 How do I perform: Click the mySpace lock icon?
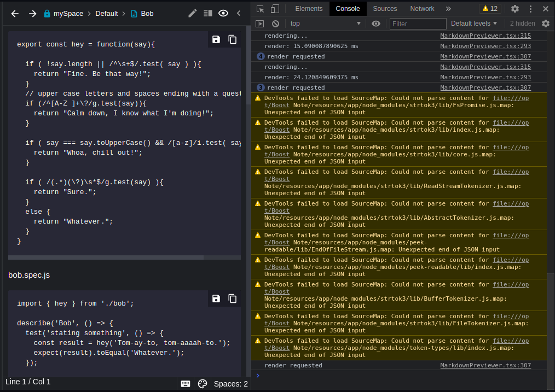pyautogui.click(x=47, y=14)
